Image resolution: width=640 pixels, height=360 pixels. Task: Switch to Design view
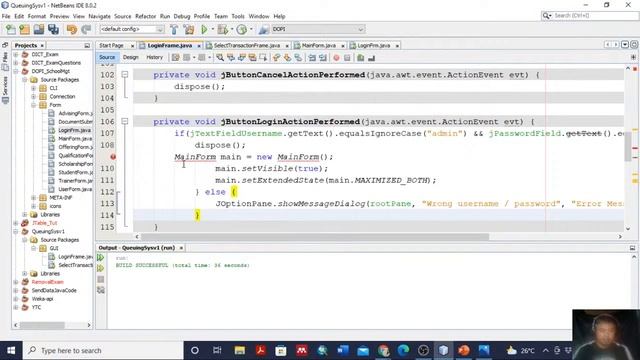131,58
